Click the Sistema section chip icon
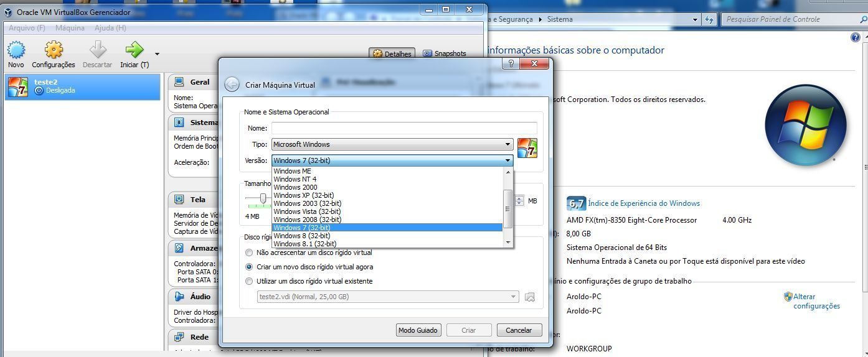 coord(179,123)
